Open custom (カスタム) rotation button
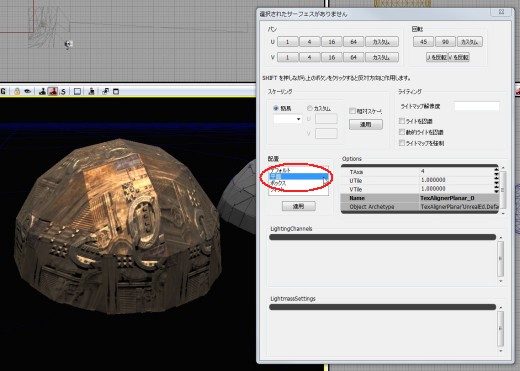Viewport: 520px width, 371px height. pyautogui.click(x=470, y=42)
